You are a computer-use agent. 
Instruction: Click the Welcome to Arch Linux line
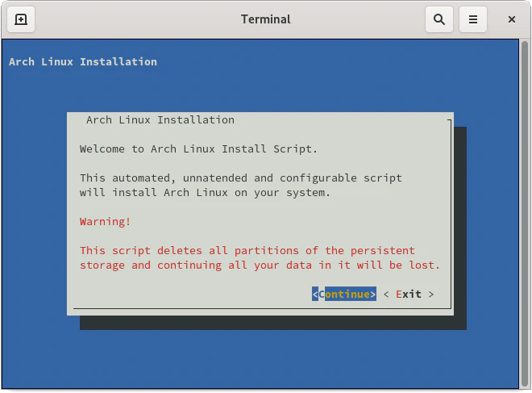(x=198, y=149)
